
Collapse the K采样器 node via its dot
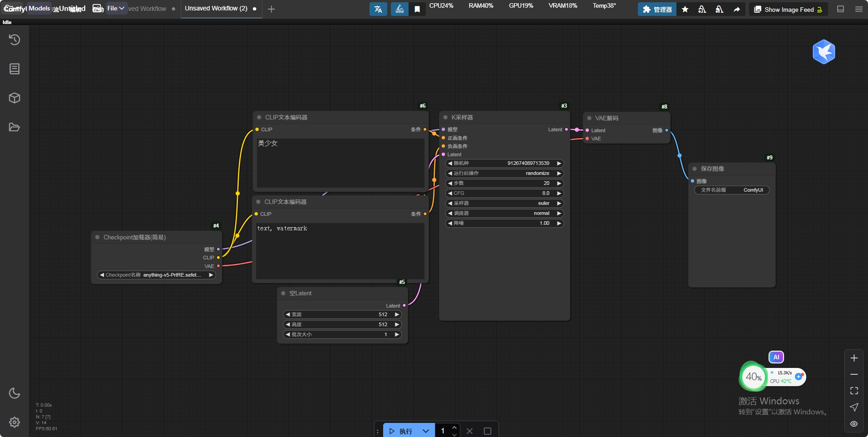click(x=445, y=117)
